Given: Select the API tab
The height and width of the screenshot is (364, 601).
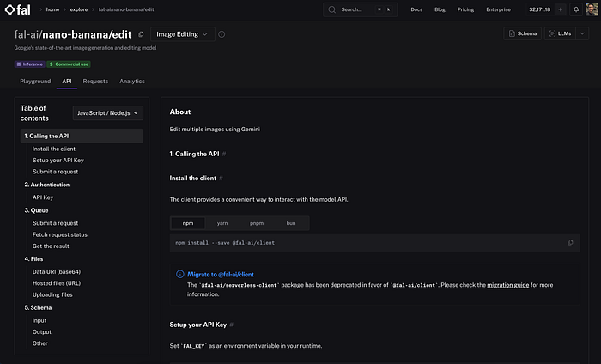Looking at the screenshot, I should click(x=67, y=82).
